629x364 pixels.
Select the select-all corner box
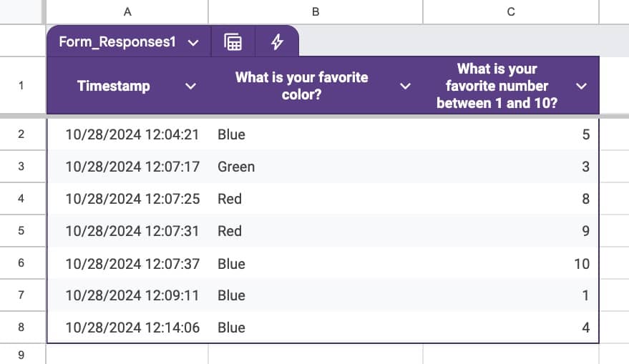coord(21,11)
